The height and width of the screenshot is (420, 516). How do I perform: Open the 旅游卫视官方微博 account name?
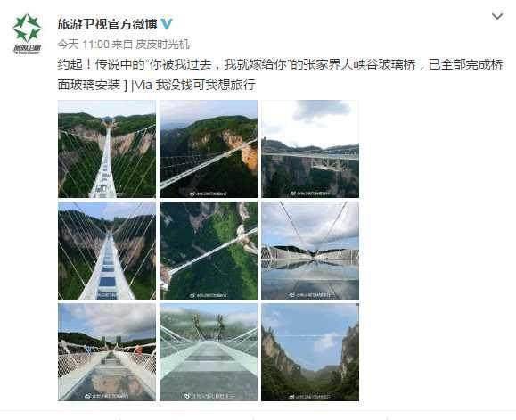click(x=107, y=24)
